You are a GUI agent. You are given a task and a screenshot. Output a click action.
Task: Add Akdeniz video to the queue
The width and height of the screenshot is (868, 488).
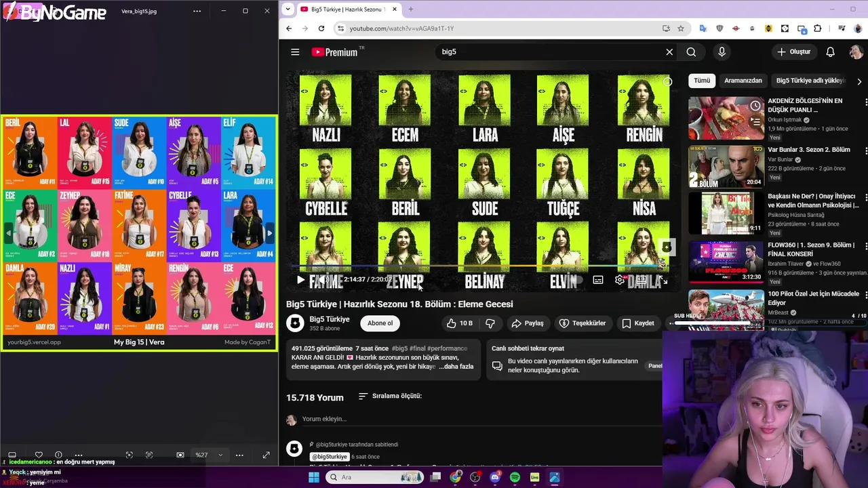[755, 122]
